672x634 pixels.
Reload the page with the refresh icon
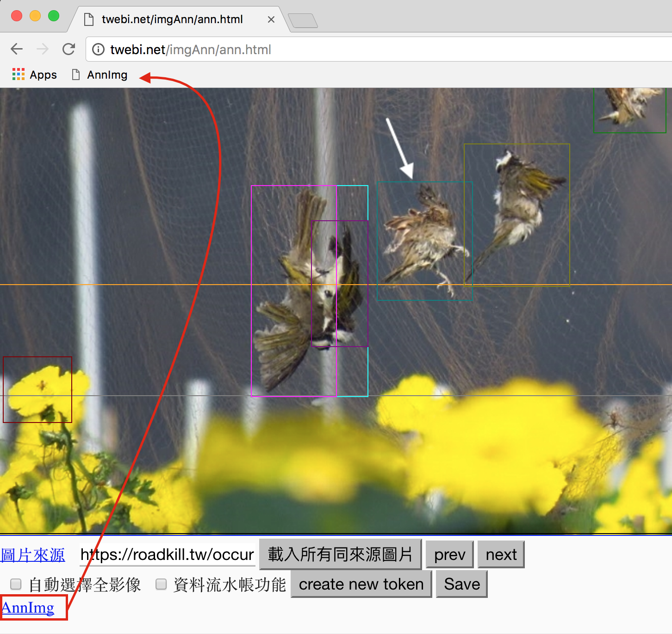click(x=69, y=49)
